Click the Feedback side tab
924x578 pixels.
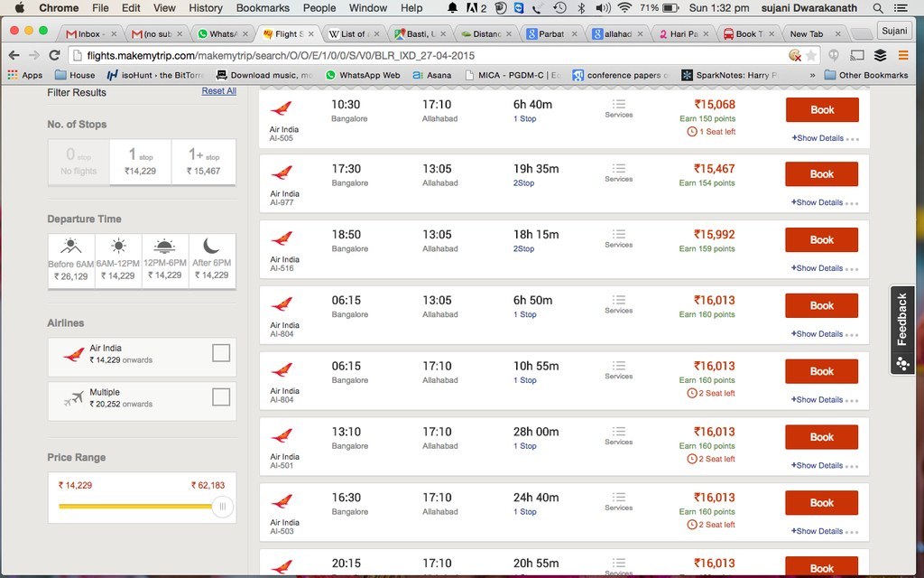tap(902, 330)
